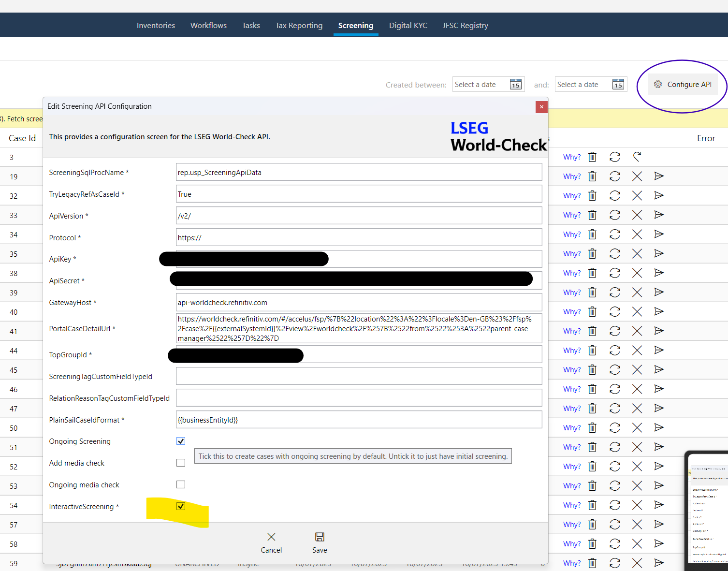Refresh case 3 with sync icon
The image size is (728, 571).
click(x=615, y=157)
